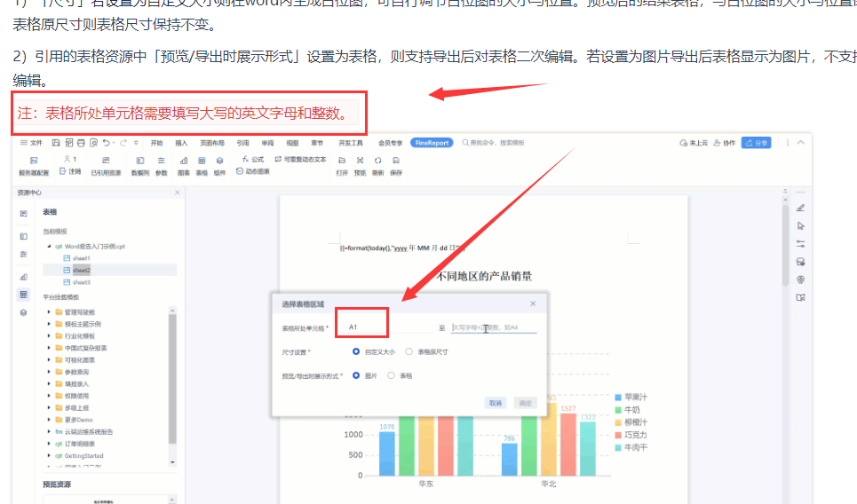This screenshot has width=857, height=504.
Task: Click the sliders settings icon in right sidebar
Action: [x=801, y=244]
